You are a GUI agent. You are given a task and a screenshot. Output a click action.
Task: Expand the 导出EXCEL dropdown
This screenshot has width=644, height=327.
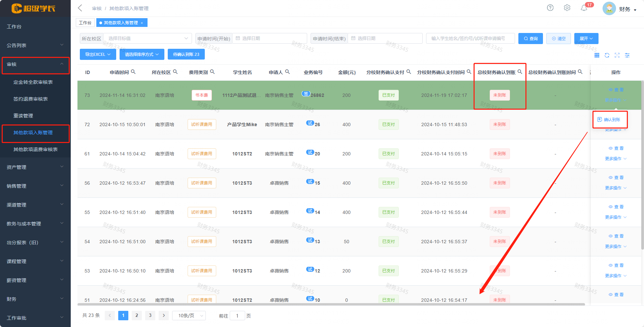pyautogui.click(x=98, y=54)
